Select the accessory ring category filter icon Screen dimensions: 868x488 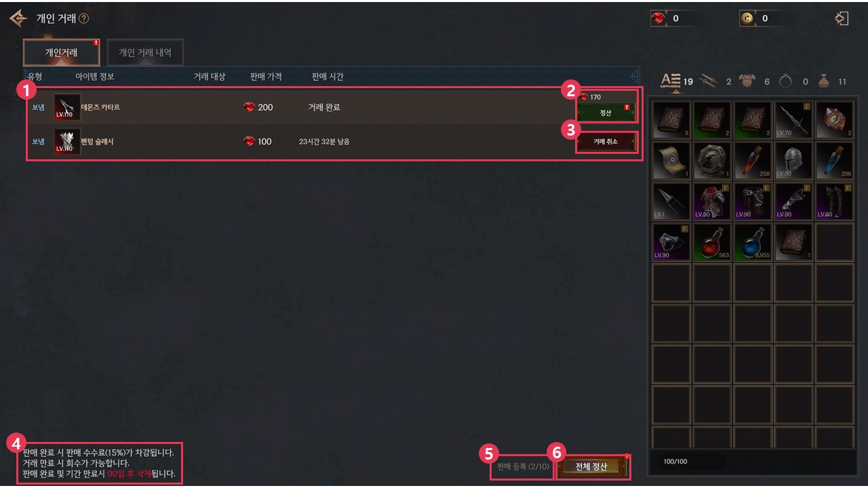point(786,81)
